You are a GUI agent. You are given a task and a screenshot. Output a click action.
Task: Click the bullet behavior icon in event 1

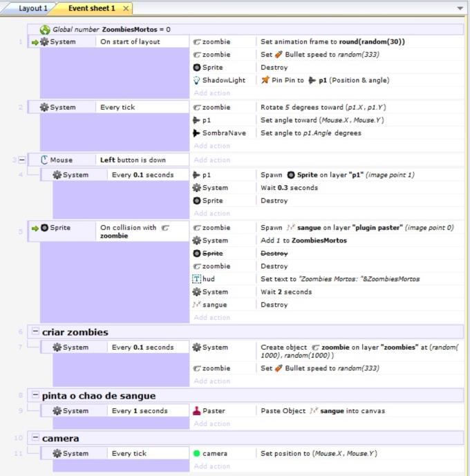pos(279,55)
